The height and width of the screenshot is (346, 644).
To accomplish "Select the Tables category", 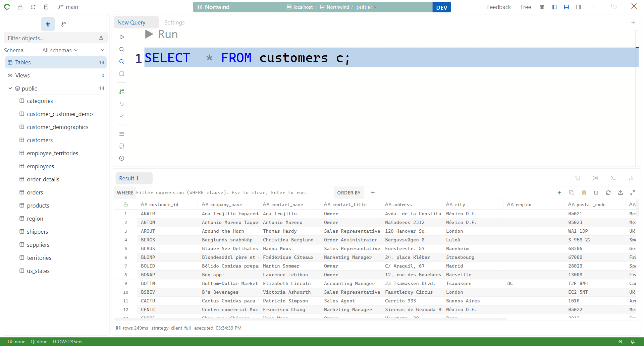I will coord(56,62).
